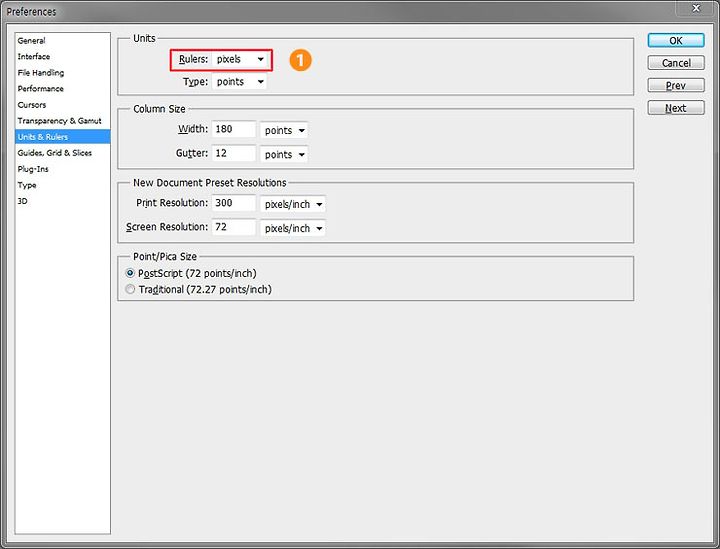The image size is (720, 549).
Task: Open the General preferences category
Action: 62,40
